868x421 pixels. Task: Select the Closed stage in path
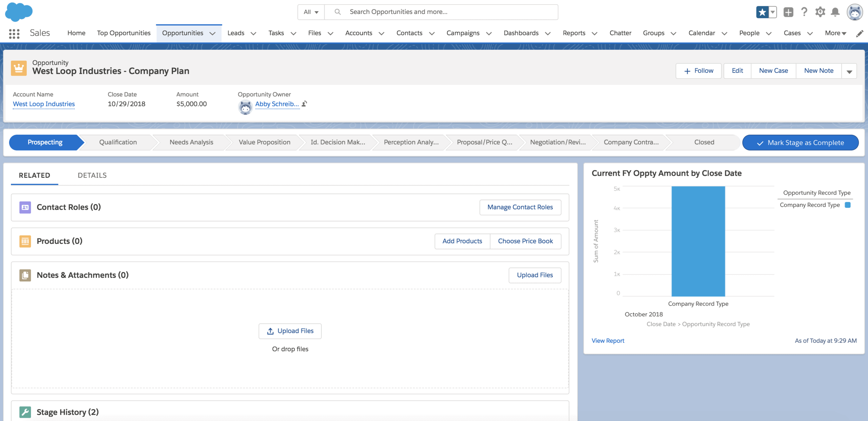704,142
